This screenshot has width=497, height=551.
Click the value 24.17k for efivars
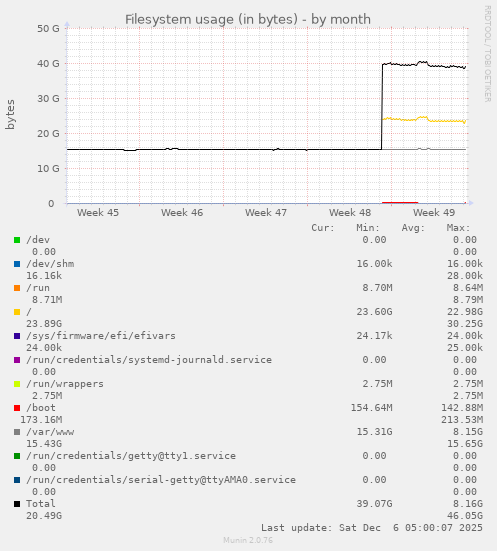[x=374, y=336]
